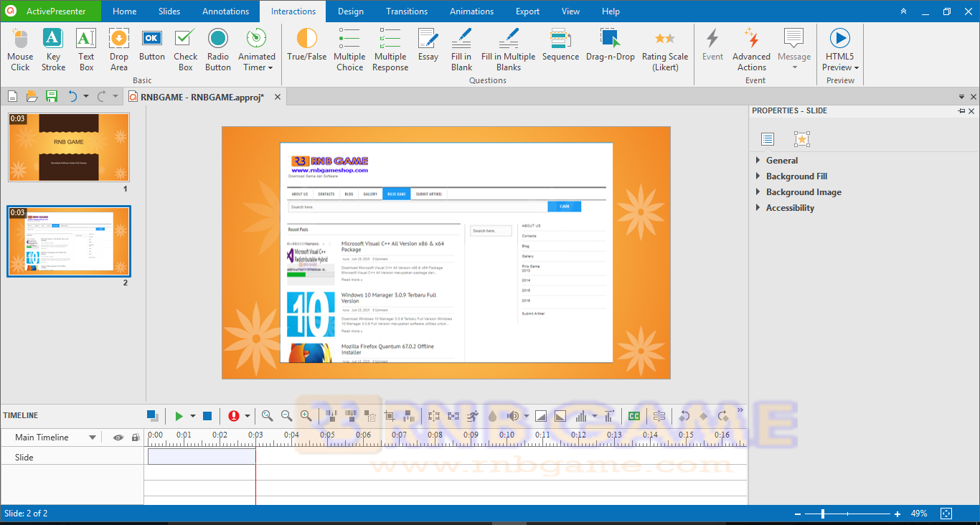
Task: Insert closed caption on timeline
Action: coord(634,416)
